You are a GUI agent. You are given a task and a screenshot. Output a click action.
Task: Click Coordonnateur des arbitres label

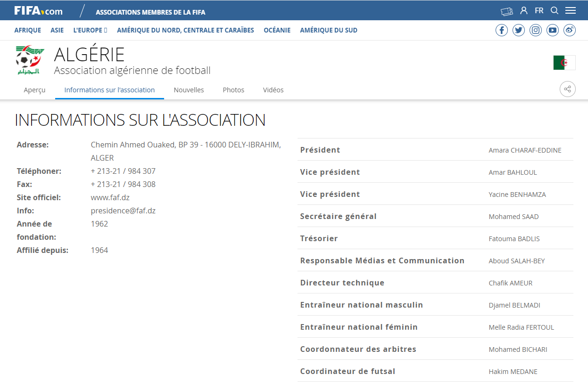(358, 349)
